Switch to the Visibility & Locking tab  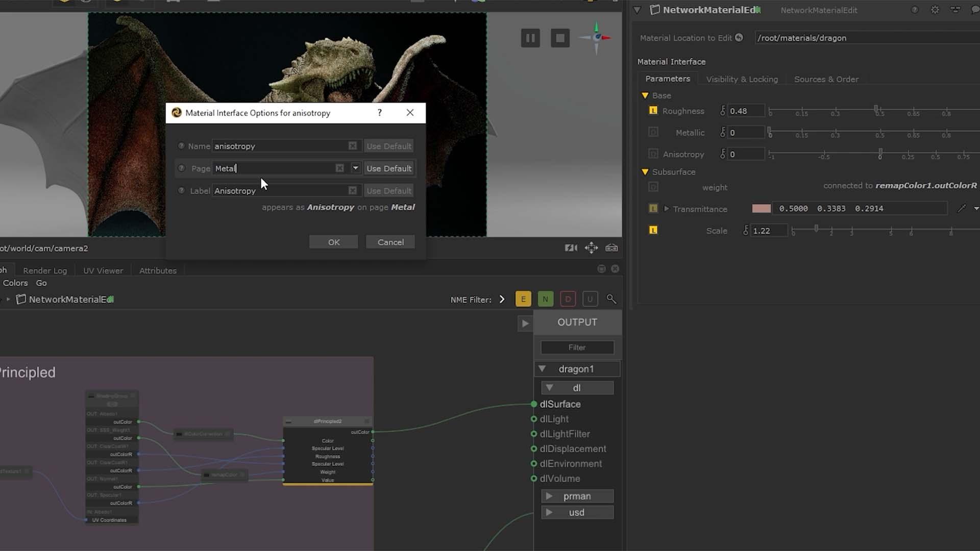tap(742, 79)
